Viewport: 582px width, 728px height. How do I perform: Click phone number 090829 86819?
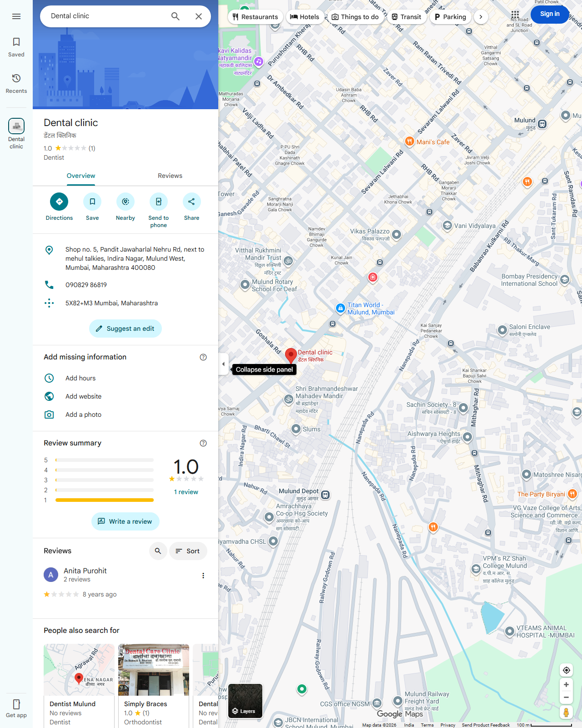(125, 285)
